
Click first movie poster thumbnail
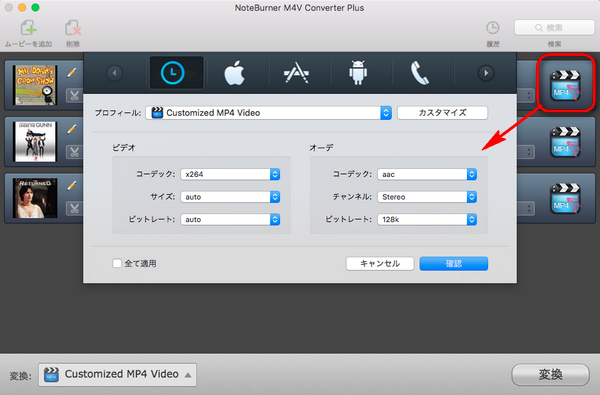click(35, 85)
